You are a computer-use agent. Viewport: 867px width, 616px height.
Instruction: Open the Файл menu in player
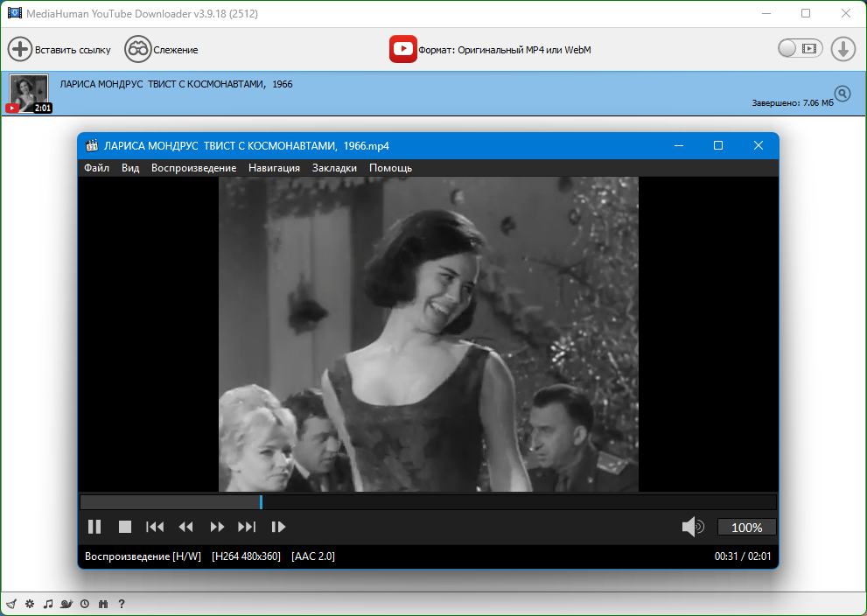coord(97,168)
